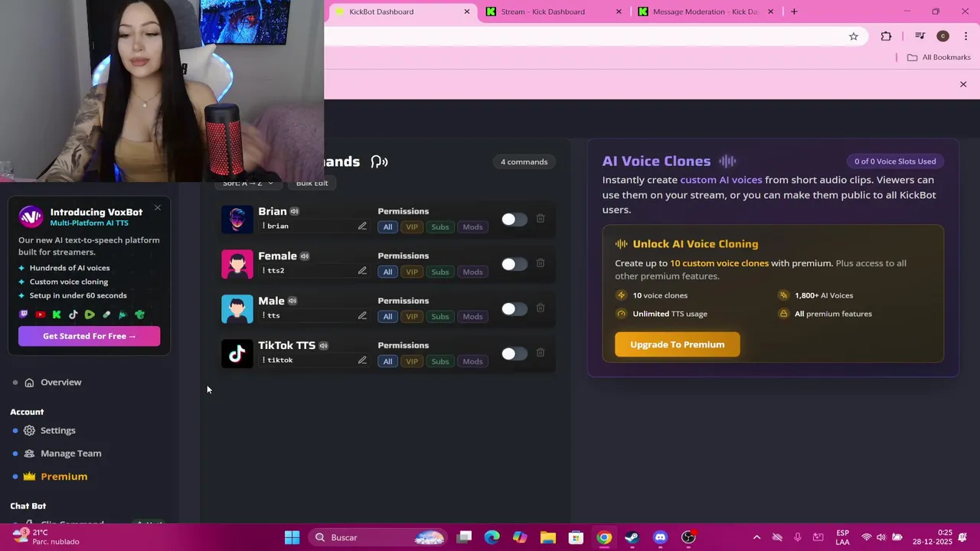Open the Chrome extensions puzzle icon
The height and width of the screenshot is (551, 980).
pyautogui.click(x=886, y=36)
